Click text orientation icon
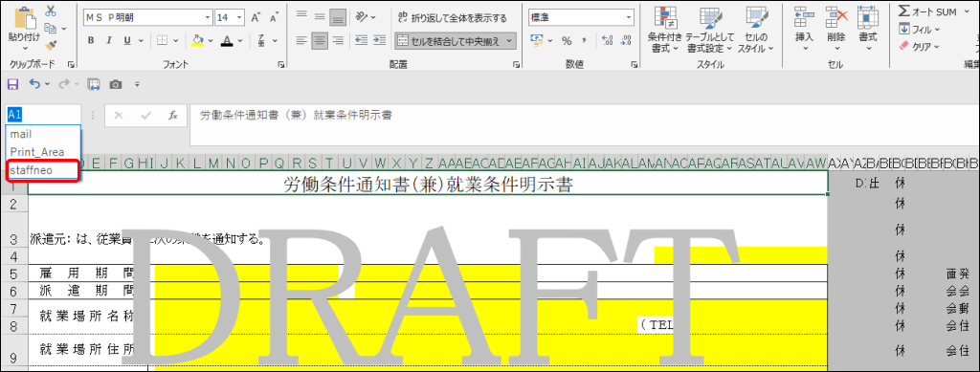The height and width of the screenshot is (372, 980). (x=362, y=17)
